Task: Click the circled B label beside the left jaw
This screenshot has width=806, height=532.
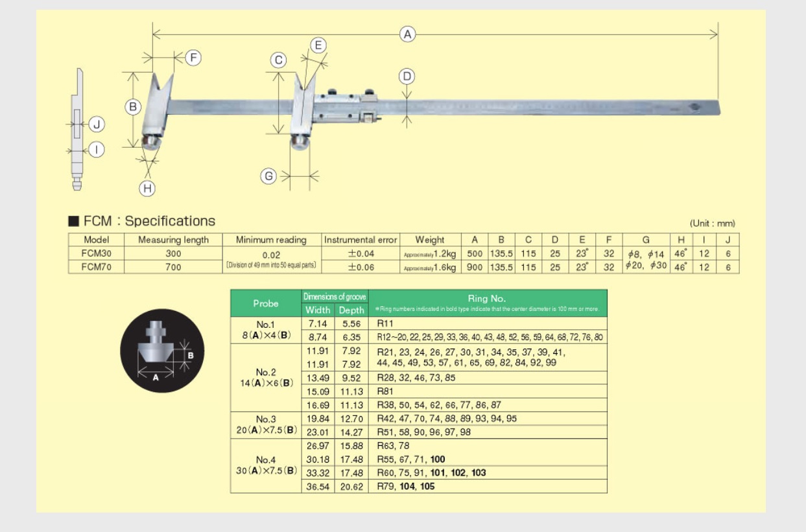Action: pyautogui.click(x=133, y=107)
